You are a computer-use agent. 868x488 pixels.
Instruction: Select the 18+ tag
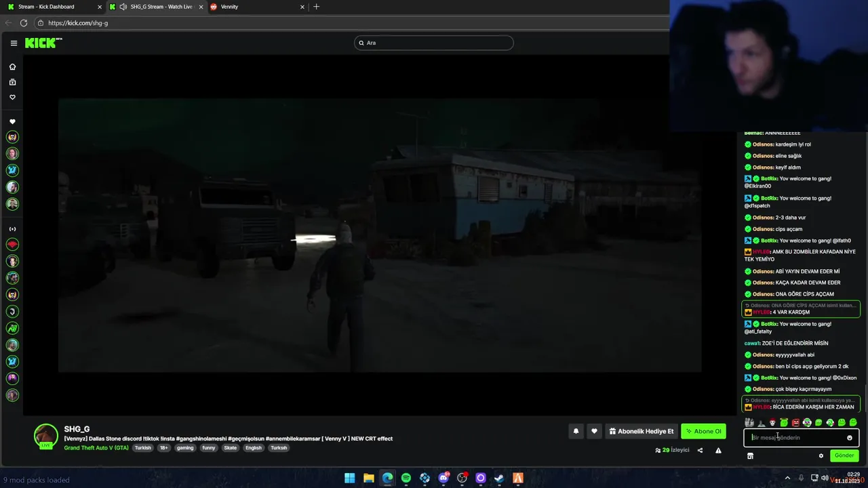(x=163, y=448)
